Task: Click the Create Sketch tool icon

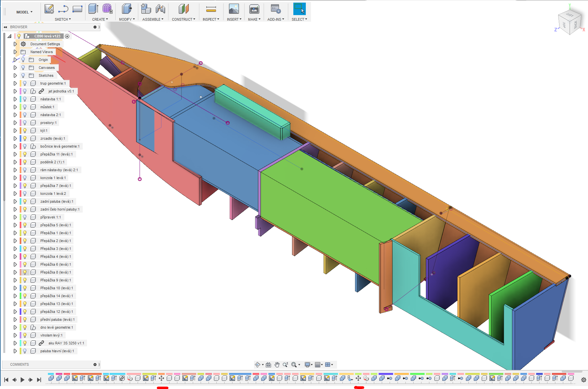Action: coord(49,9)
